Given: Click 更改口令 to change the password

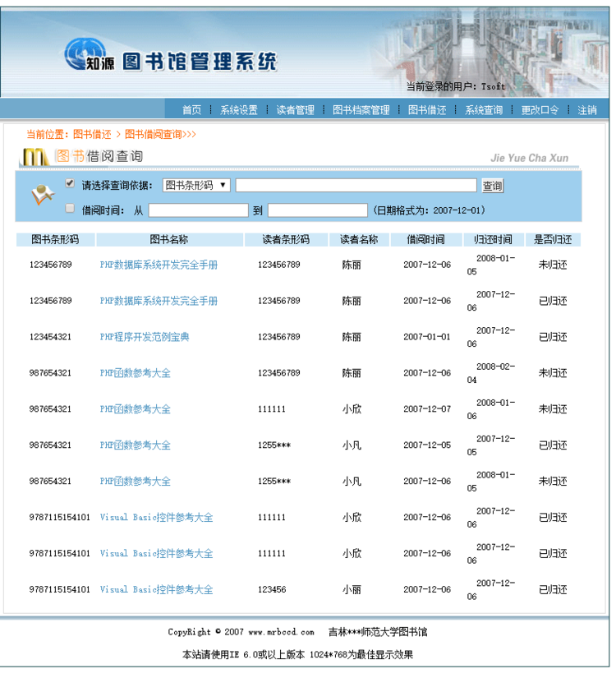Looking at the screenshot, I should pos(540,110).
